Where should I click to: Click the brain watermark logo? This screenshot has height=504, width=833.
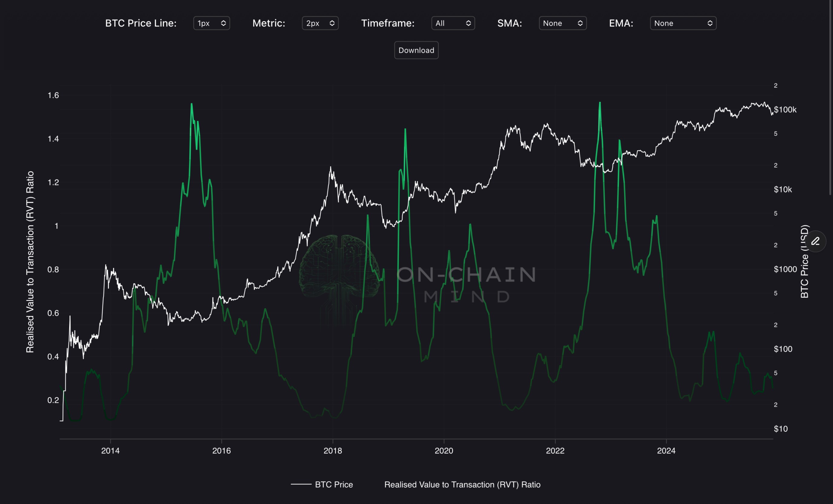tap(339, 267)
